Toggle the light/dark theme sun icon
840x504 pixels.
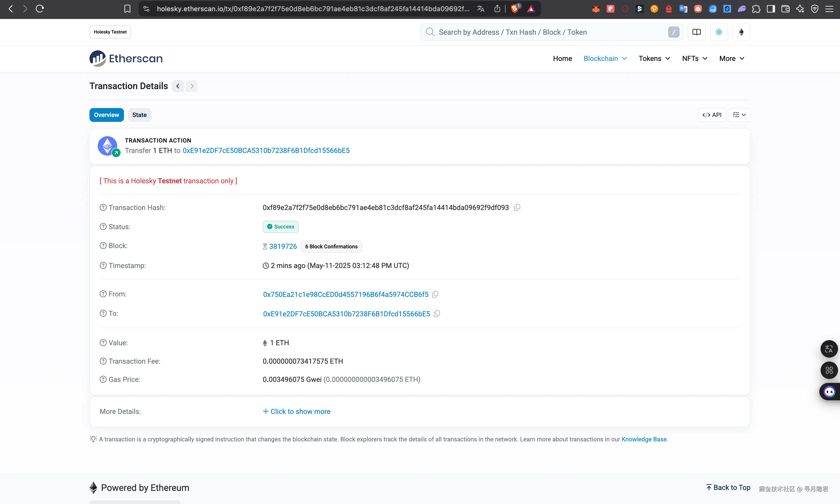(x=719, y=32)
